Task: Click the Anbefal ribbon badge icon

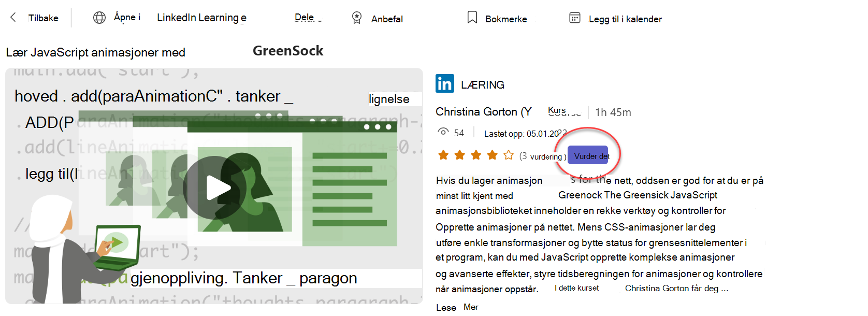Action: point(357,18)
